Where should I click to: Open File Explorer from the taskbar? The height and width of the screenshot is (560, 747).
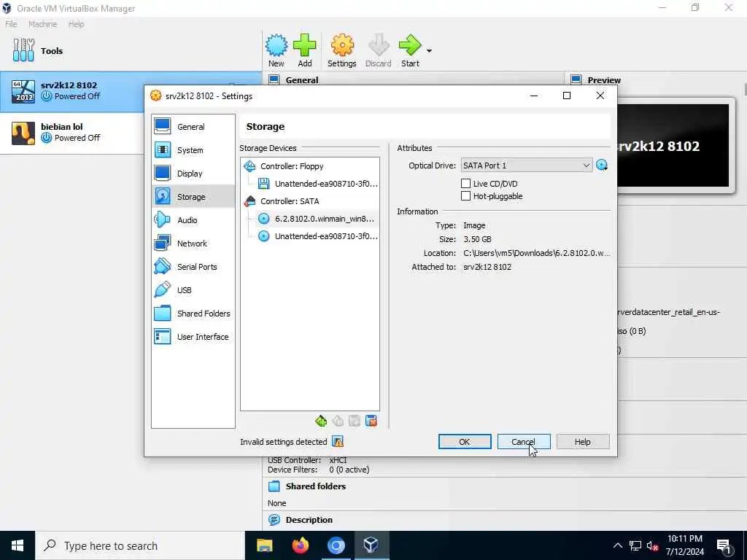[264, 545]
